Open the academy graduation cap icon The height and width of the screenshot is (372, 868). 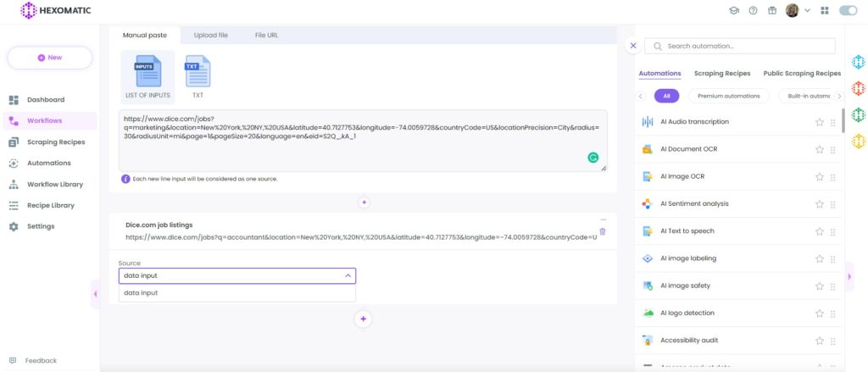point(734,10)
